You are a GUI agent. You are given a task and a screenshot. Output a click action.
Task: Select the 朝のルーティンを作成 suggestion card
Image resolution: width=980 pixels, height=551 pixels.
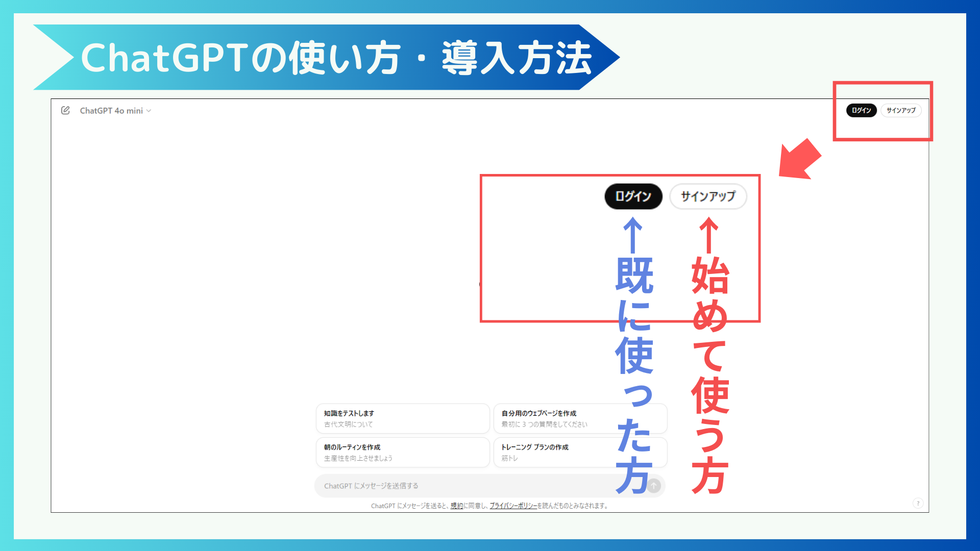[x=403, y=452]
